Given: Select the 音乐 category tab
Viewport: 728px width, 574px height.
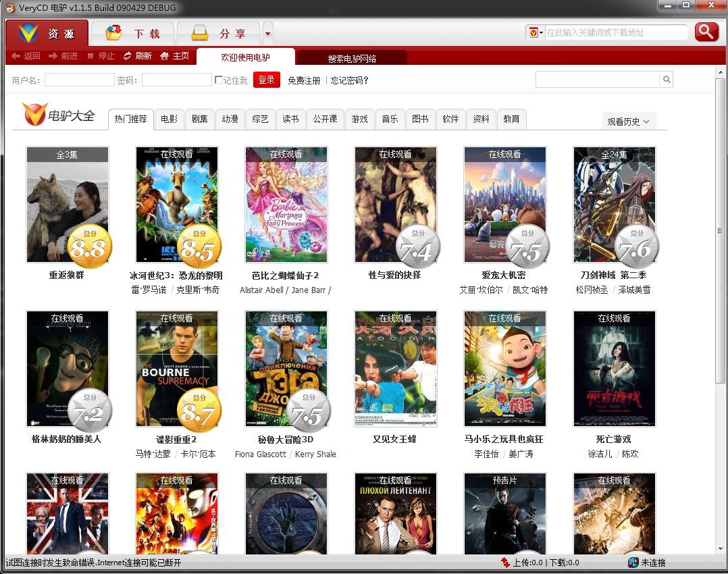Looking at the screenshot, I should click(x=390, y=119).
